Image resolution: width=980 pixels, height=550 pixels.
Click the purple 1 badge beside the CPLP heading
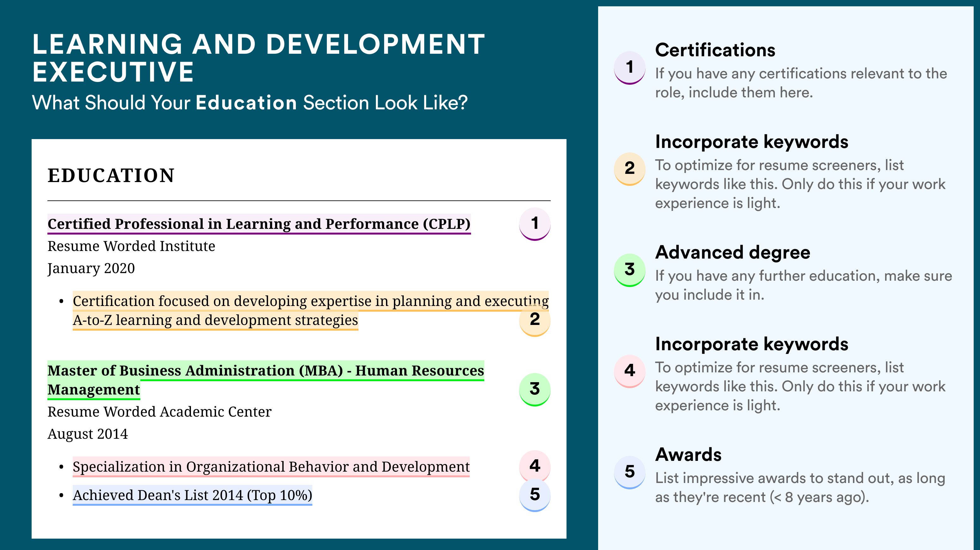(x=535, y=224)
